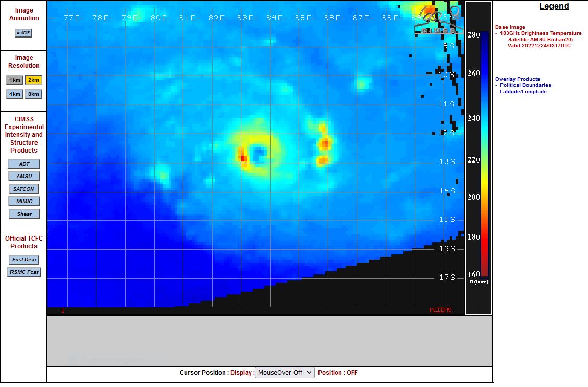Click the AniGIF animation button
Image resolution: width=588 pixels, height=387 pixels.
pyautogui.click(x=23, y=33)
